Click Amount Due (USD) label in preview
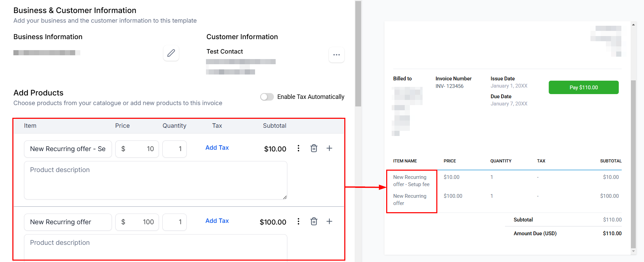 (535, 233)
